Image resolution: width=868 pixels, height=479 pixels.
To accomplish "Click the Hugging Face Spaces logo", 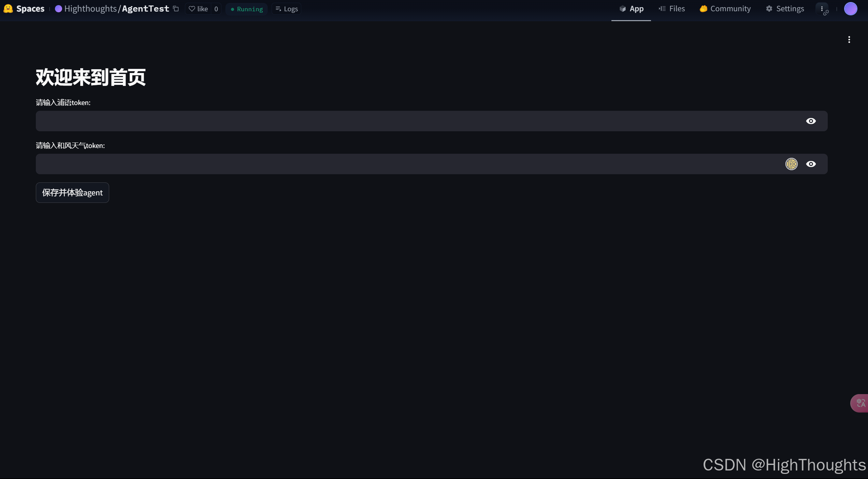I will [8, 9].
